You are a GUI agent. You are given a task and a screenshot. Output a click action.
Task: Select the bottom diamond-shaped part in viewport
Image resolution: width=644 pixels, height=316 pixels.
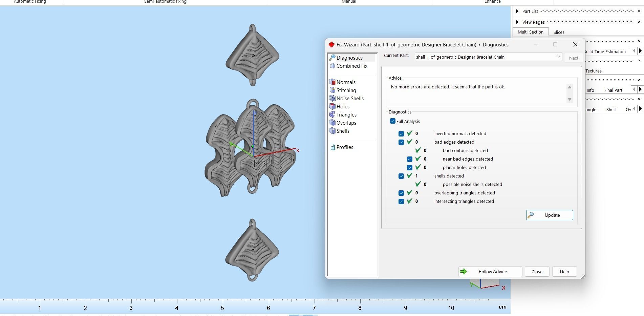point(252,250)
